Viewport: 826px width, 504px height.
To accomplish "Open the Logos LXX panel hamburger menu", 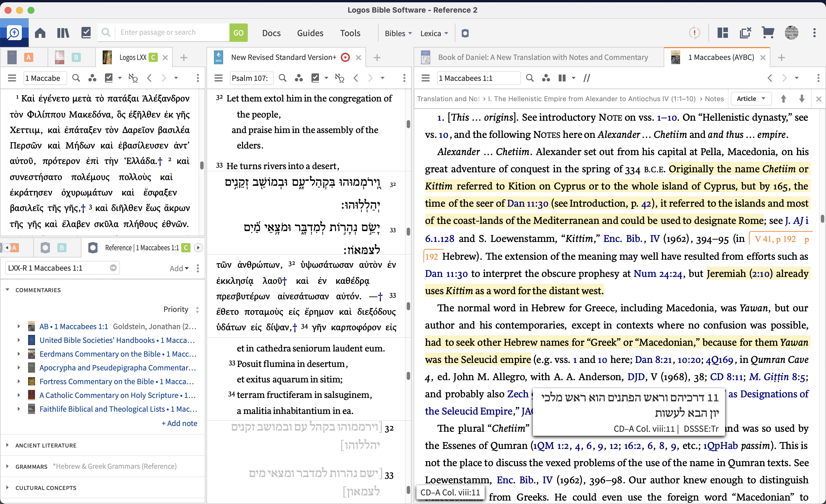I will 12,78.
